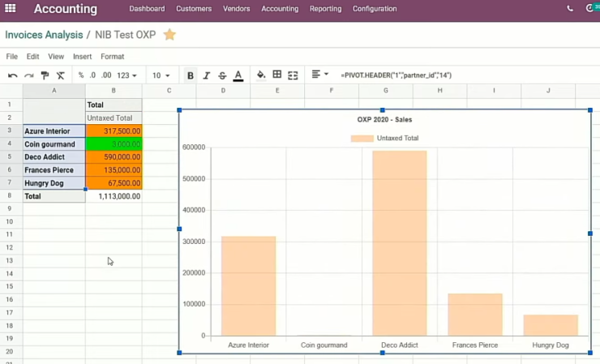600x364 pixels.
Task: Open the horizontal align dropdown
Action: [320, 75]
